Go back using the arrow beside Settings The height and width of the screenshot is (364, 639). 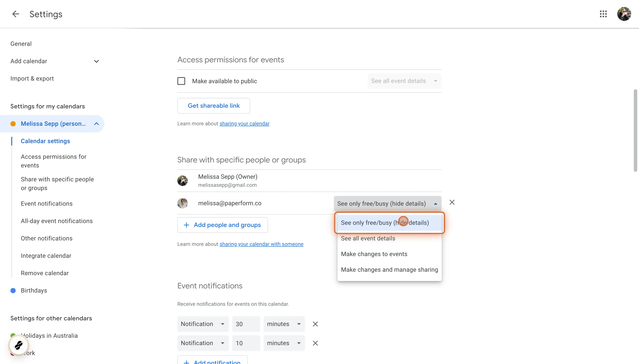click(x=15, y=14)
